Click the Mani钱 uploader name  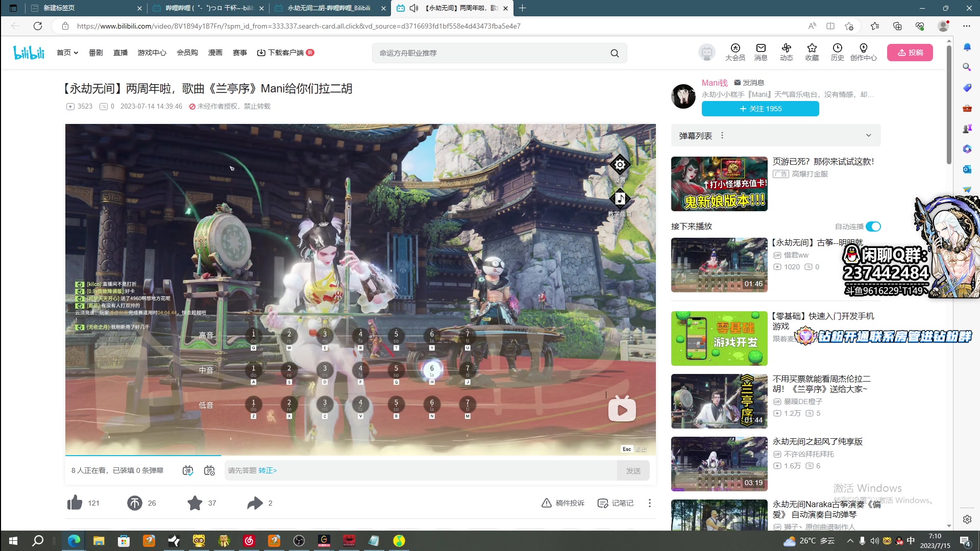(x=715, y=83)
